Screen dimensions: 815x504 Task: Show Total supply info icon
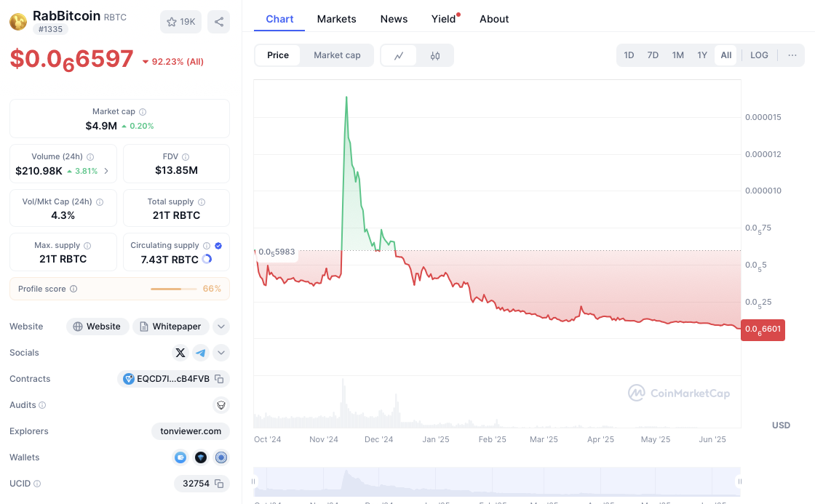[202, 202]
